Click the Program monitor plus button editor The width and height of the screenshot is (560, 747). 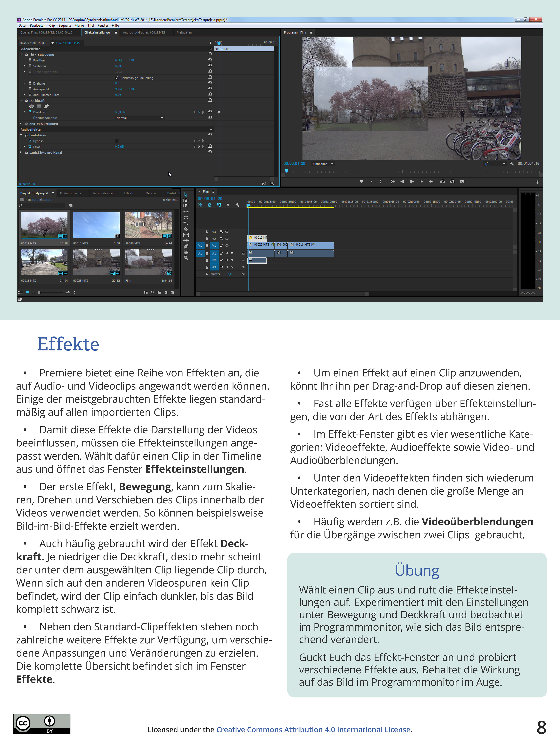537,182
